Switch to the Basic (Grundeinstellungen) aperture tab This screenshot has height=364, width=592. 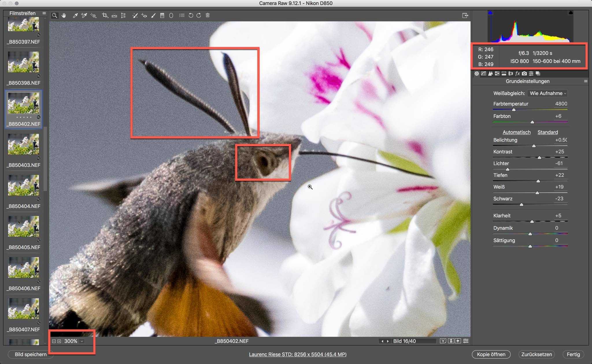477,73
